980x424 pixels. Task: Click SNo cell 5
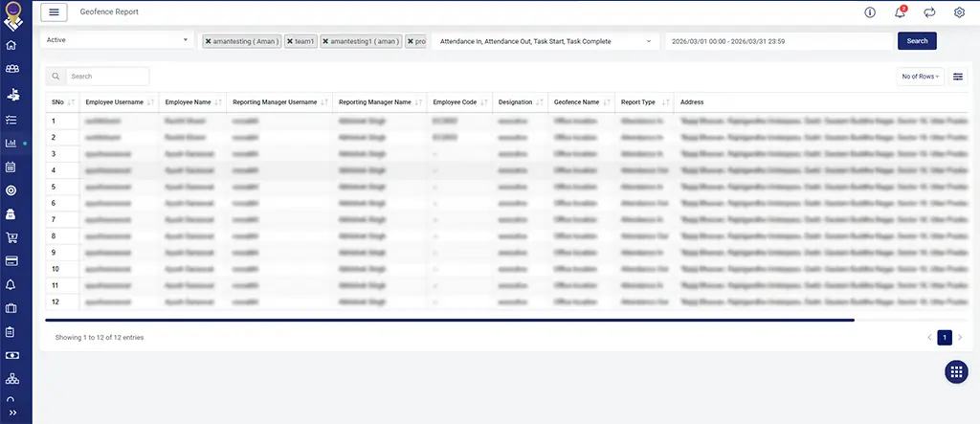(62, 187)
